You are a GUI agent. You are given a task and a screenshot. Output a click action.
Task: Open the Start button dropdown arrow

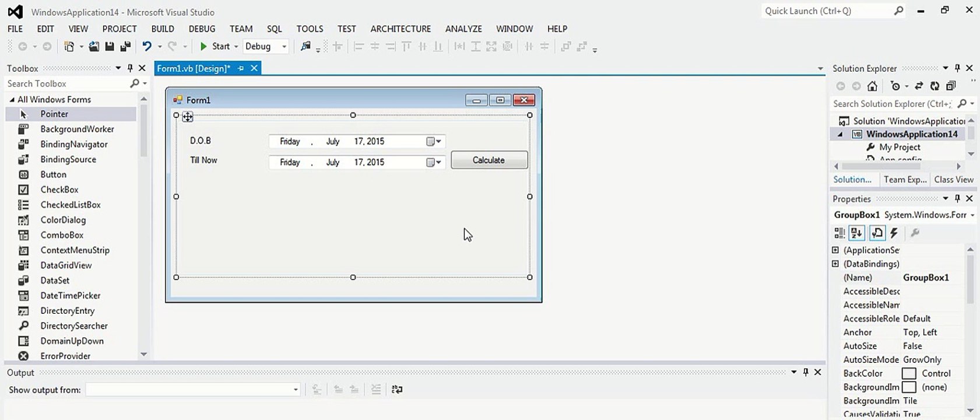(x=236, y=47)
